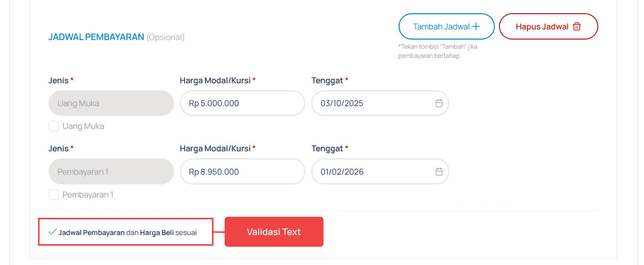Click the green checkmark validation icon
Screen dimensions: 644x265
tap(52, 232)
